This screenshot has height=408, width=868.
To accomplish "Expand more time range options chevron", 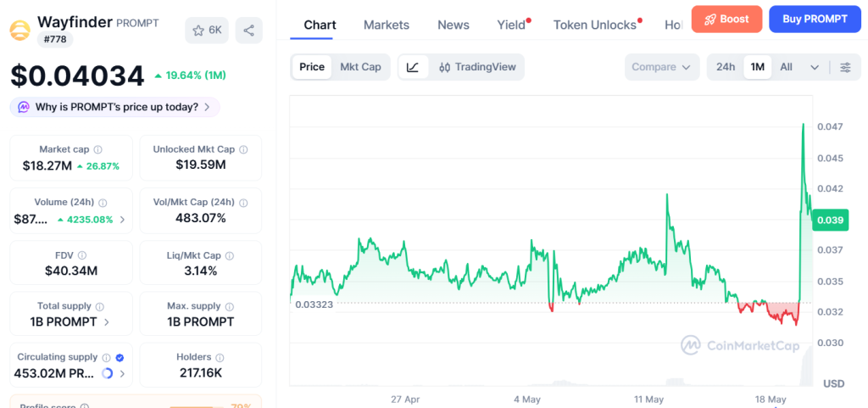I will (x=815, y=67).
